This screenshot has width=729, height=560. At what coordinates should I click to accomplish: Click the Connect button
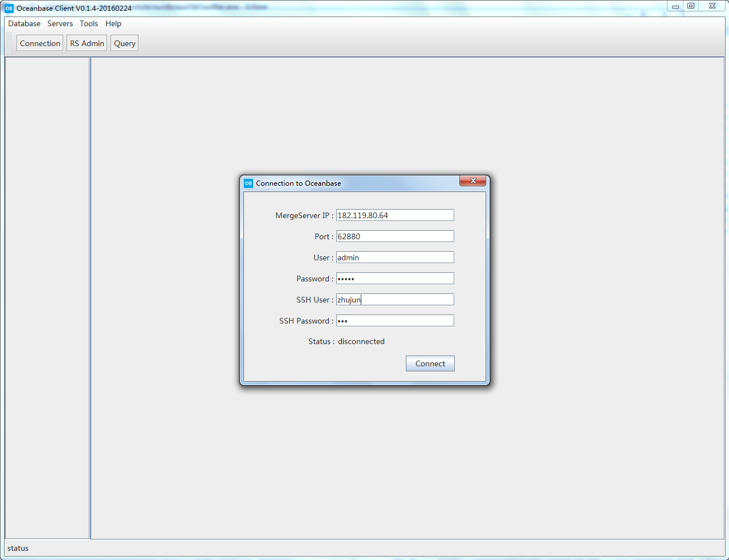click(x=430, y=363)
